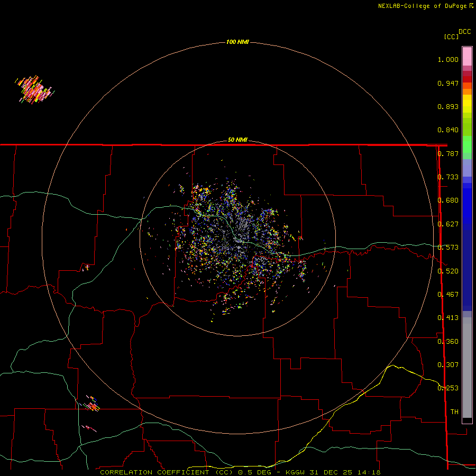476x476 pixels.
Task: Click the 0.947 legend value
Action: 448,83
